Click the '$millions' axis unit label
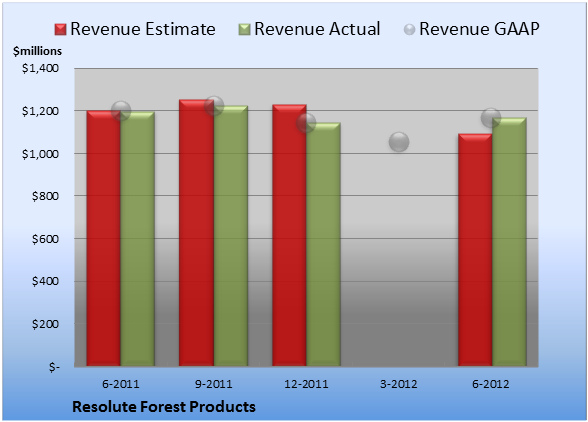 [x=37, y=51]
